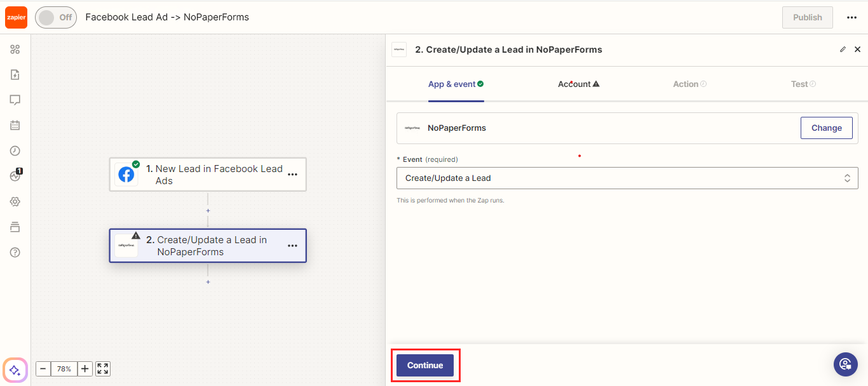
Task: Add step below NoPaperForms step
Action: point(208,281)
